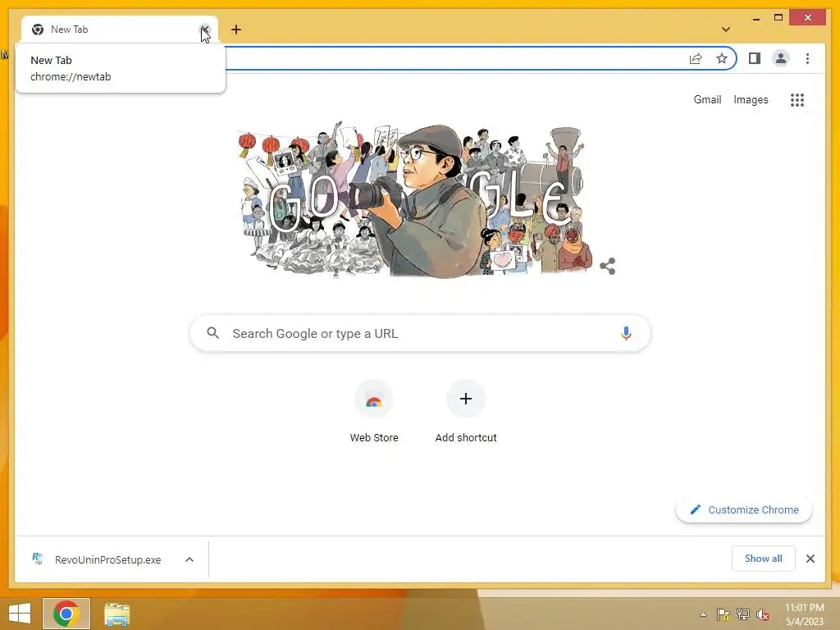Click the Search Google or type a URL box

[421, 333]
